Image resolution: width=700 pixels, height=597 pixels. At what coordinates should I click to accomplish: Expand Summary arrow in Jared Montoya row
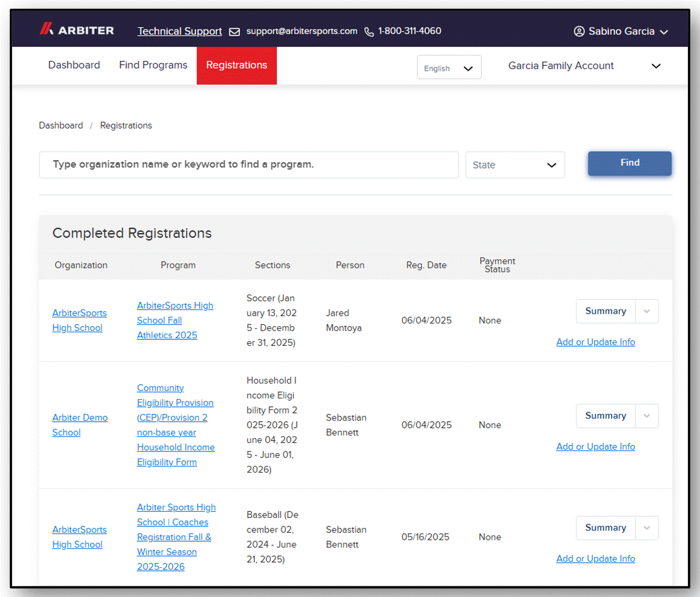647,311
